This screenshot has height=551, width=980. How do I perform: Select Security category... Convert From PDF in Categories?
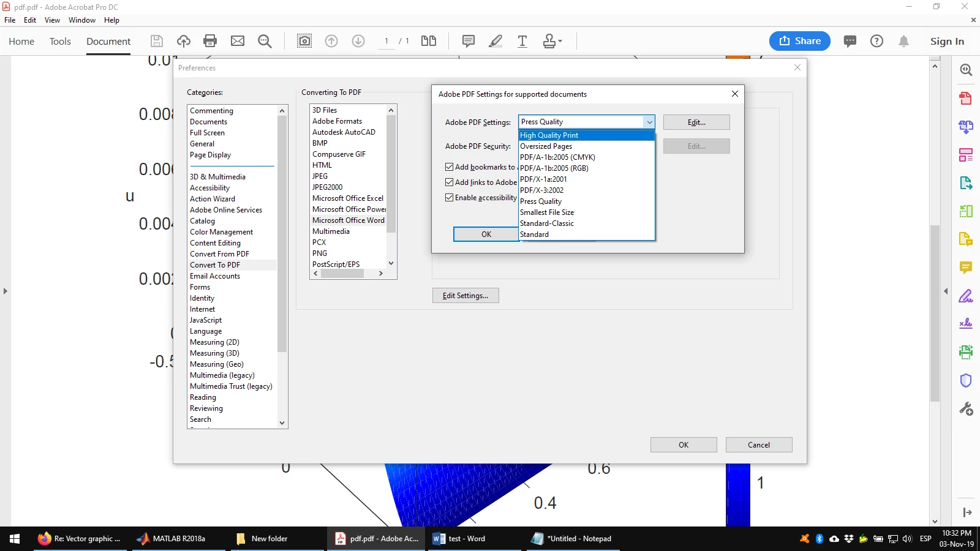[219, 254]
